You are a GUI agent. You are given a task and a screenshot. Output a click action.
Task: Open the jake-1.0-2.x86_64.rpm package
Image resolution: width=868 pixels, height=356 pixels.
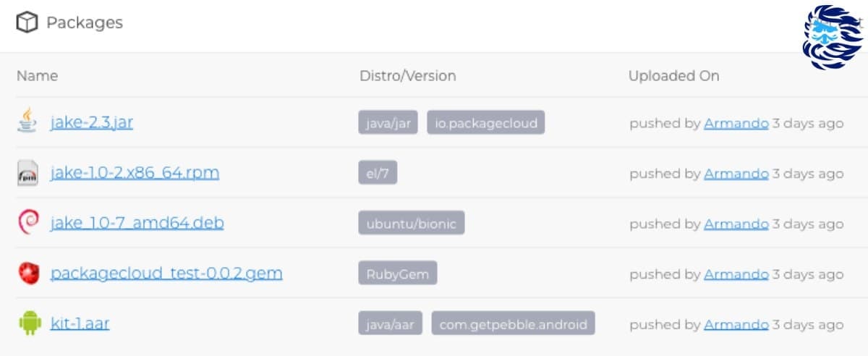[135, 173]
